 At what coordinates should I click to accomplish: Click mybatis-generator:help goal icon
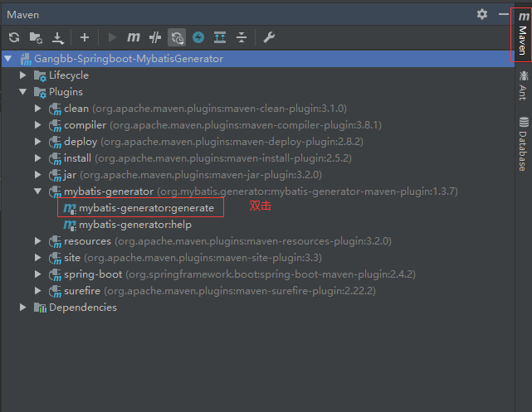[x=70, y=225]
